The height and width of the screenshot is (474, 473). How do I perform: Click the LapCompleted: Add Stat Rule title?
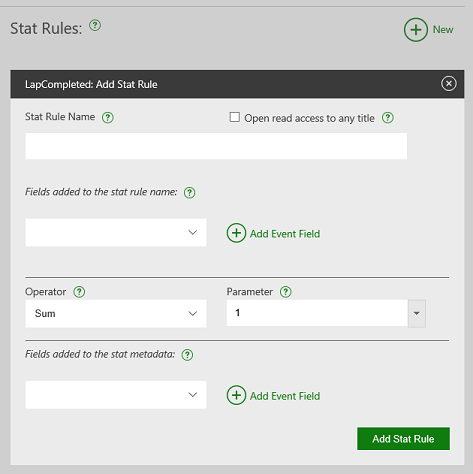tap(91, 84)
